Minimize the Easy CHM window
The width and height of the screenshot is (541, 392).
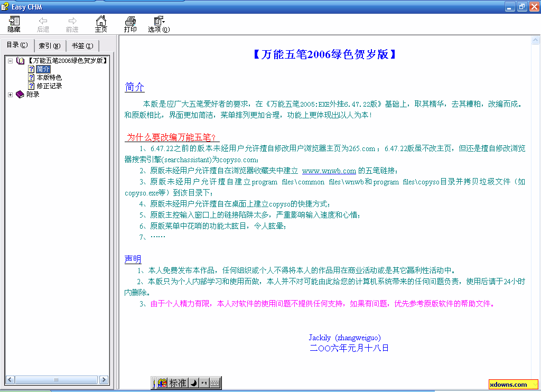point(510,6)
